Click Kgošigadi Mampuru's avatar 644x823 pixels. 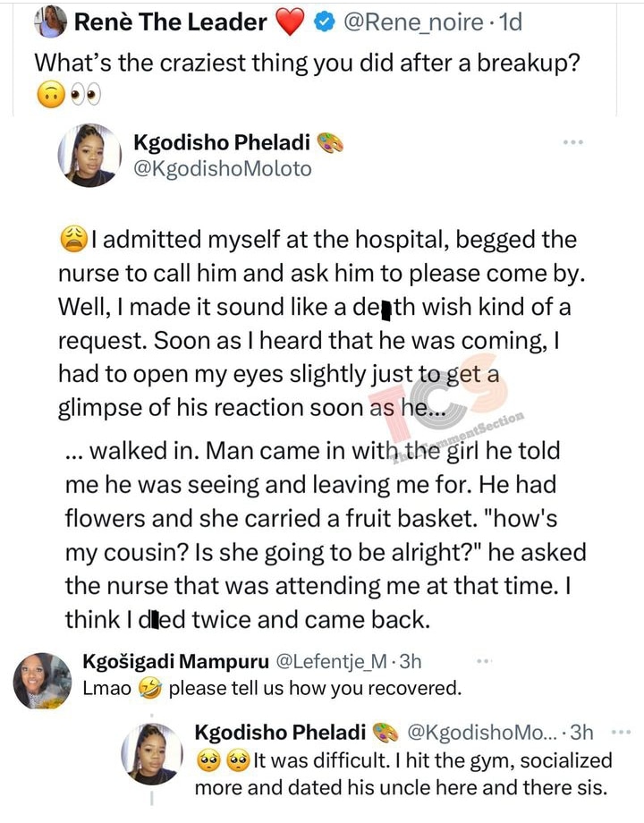(43, 681)
